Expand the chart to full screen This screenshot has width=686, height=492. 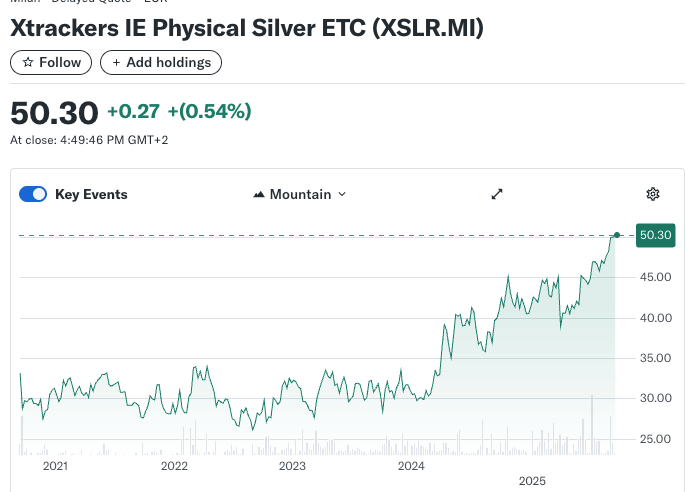(497, 194)
